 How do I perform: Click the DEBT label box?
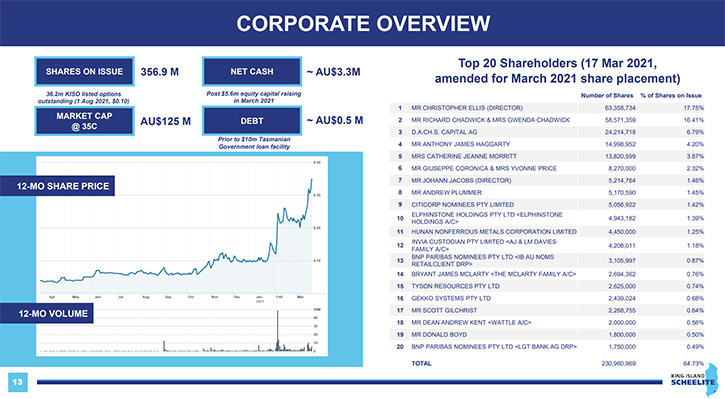[x=252, y=121]
